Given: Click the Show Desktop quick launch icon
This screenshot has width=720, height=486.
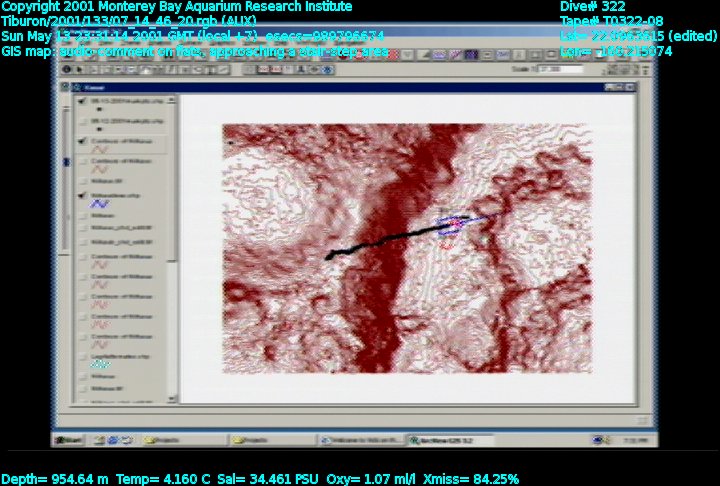Looking at the screenshot, I should pos(102,439).
